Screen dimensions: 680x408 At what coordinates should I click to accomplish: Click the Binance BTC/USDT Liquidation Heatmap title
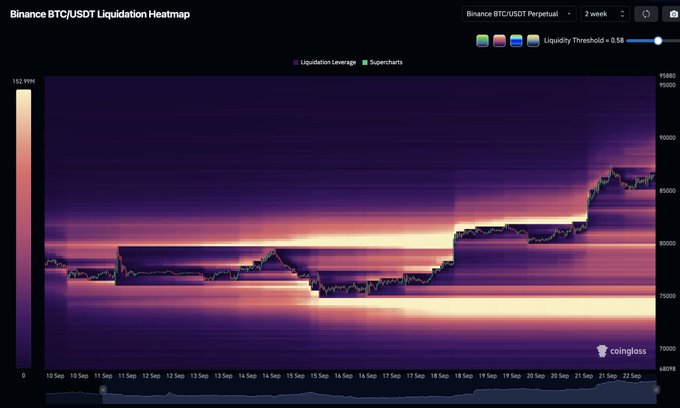click(100, 14)
